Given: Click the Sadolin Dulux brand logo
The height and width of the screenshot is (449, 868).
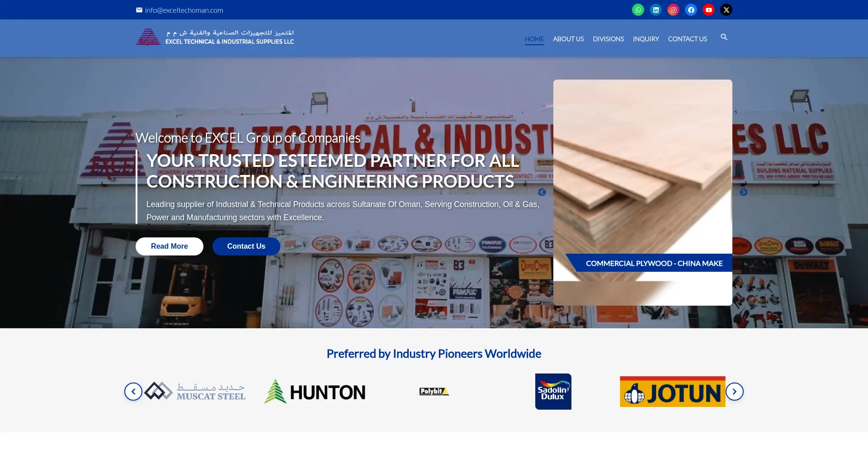Looking at the screenshot, I should [x=553, y=392].
